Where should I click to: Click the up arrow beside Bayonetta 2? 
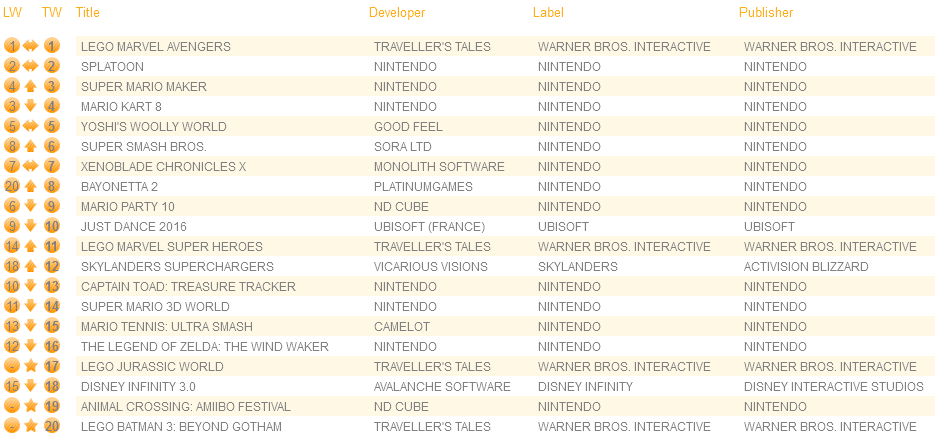31,186
